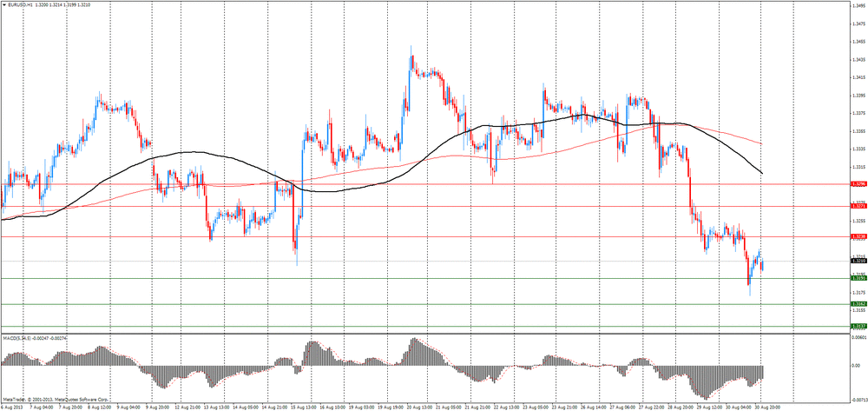Click the 6 Aug 2013 time axis label
Image resolution: width=868 pixels, height=411 pixels.
pyautogui.click(x=10, y=406)
